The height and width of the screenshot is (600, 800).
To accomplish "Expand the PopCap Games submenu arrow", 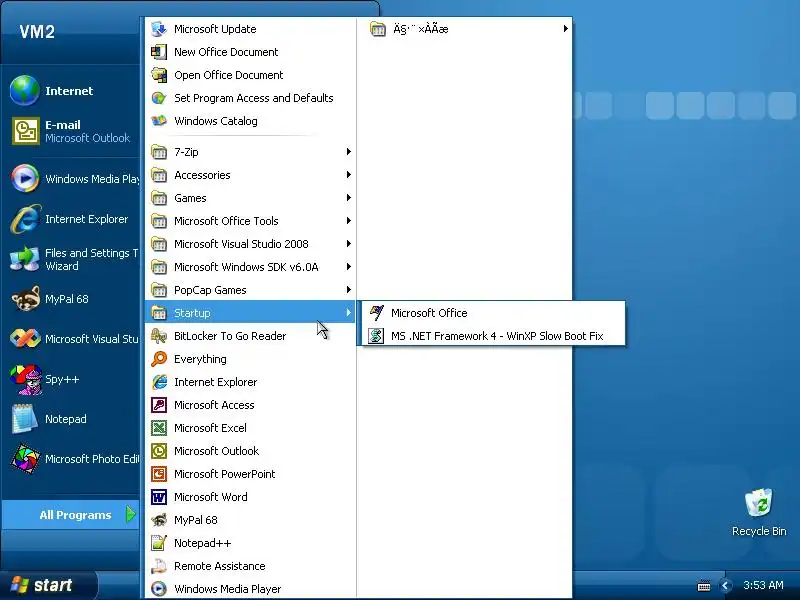I will pos(348,290).
